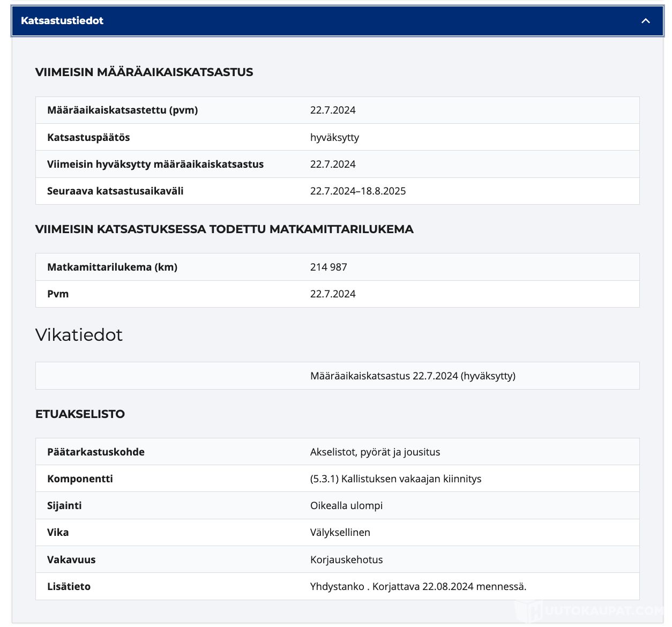Click the Sijainti label
This screenshot has height=627, width=672.
click(64, 506)
